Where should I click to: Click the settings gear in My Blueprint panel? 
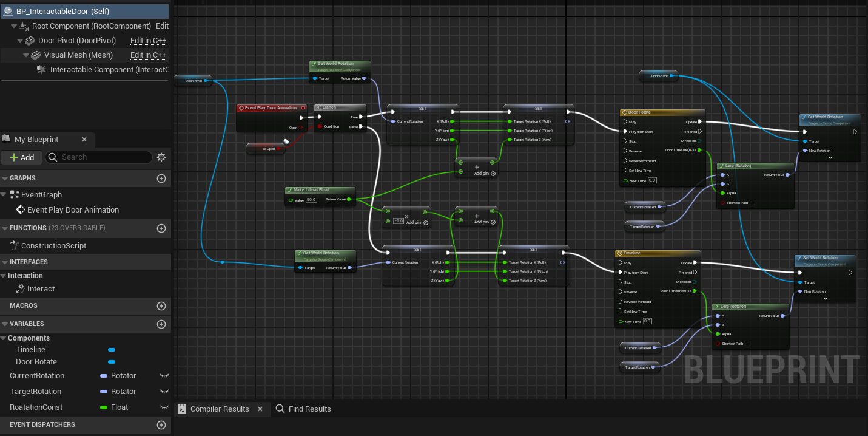[161, 157]
